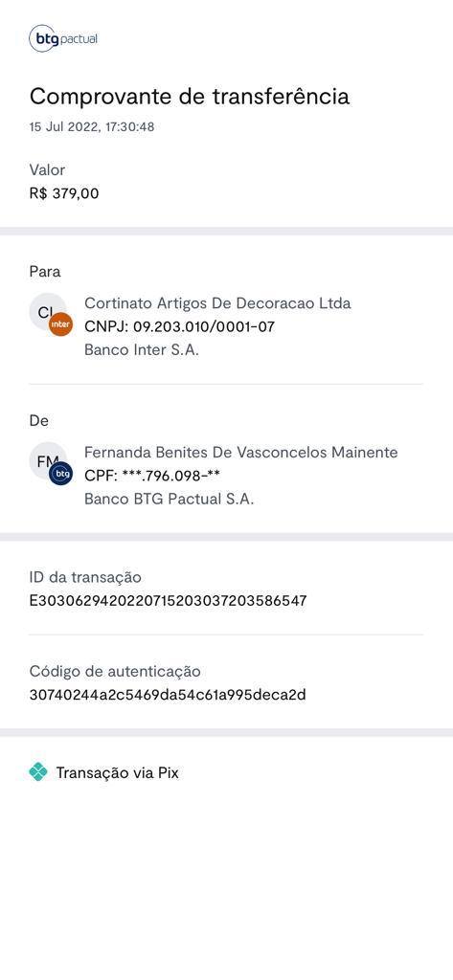This screenshot has width=453, height=980.
Task: Tap the orange Inter bank badge
Action: pos(60,324)
